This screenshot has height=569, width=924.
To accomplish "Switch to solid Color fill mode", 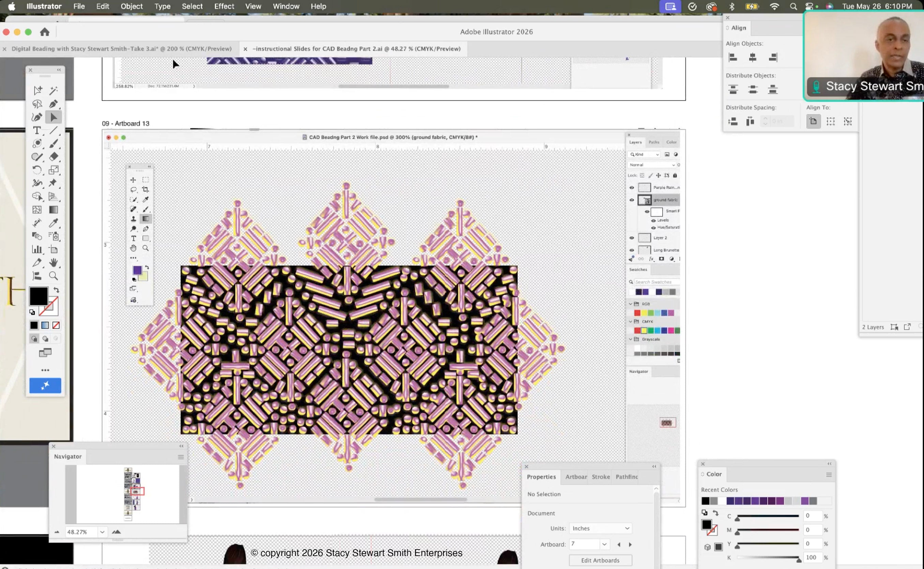I will click(34, 325).
